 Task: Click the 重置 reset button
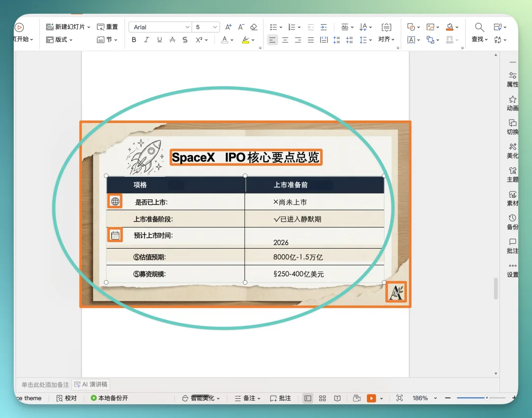pos(108,27)
